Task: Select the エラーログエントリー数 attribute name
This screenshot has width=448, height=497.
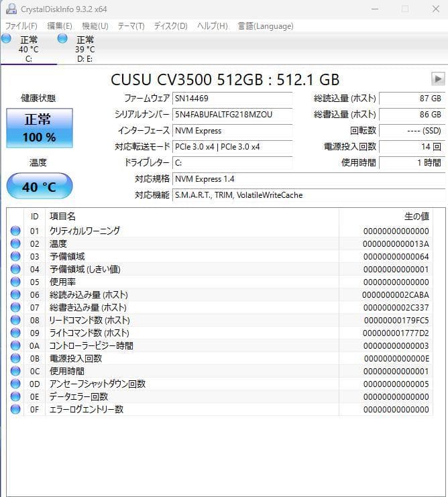Action: click(86, 409)
